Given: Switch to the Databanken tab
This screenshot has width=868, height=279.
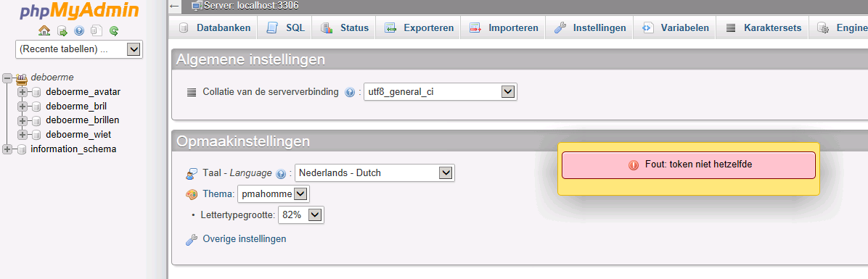Looking at the screenshot, I should [x=215, y=28].
